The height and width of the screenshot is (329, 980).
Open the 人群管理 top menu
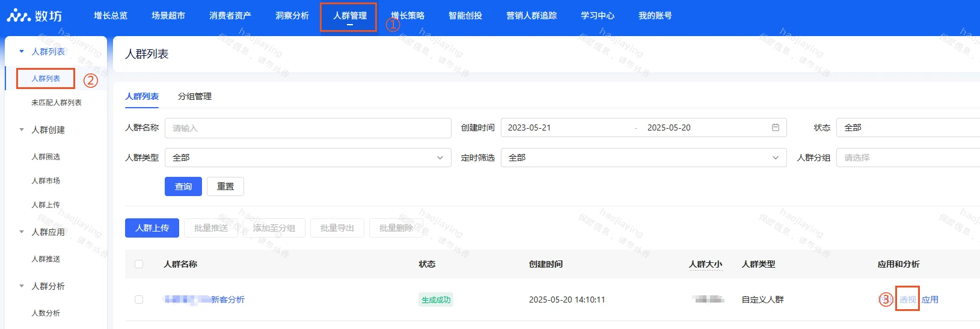tap(350, 16)
